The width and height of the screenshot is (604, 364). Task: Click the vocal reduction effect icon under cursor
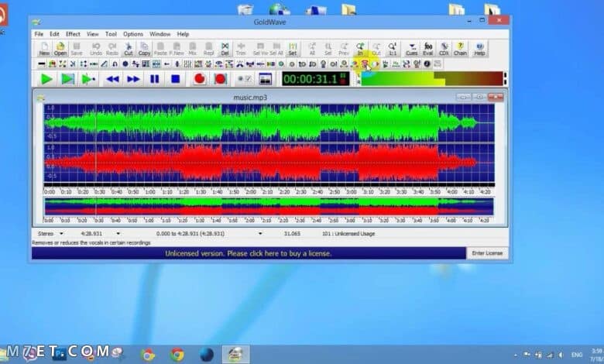365,64
